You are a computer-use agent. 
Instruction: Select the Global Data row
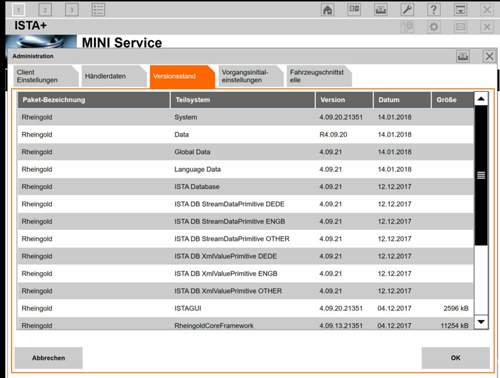[245, 152]
